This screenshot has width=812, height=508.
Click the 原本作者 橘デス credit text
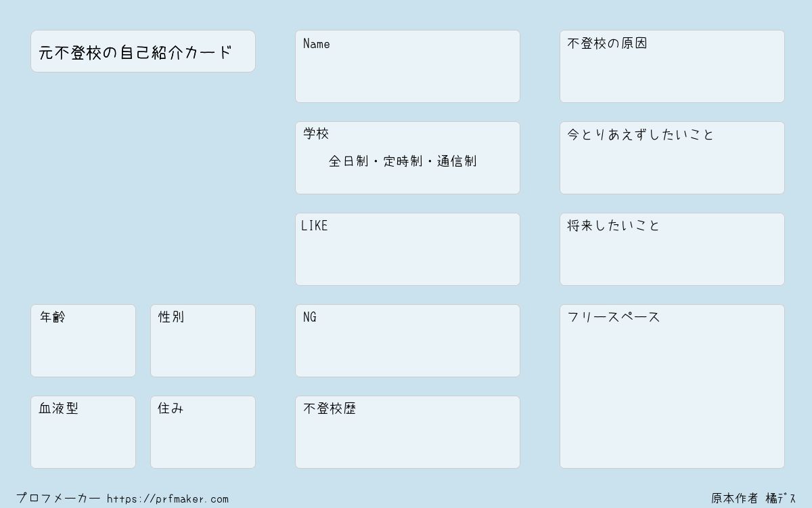[754, 499]
